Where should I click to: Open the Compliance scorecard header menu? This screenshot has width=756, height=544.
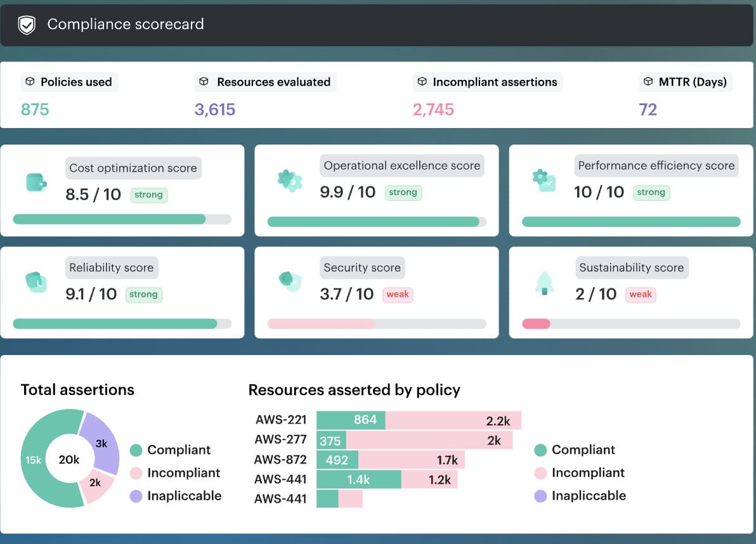[124, 24]
